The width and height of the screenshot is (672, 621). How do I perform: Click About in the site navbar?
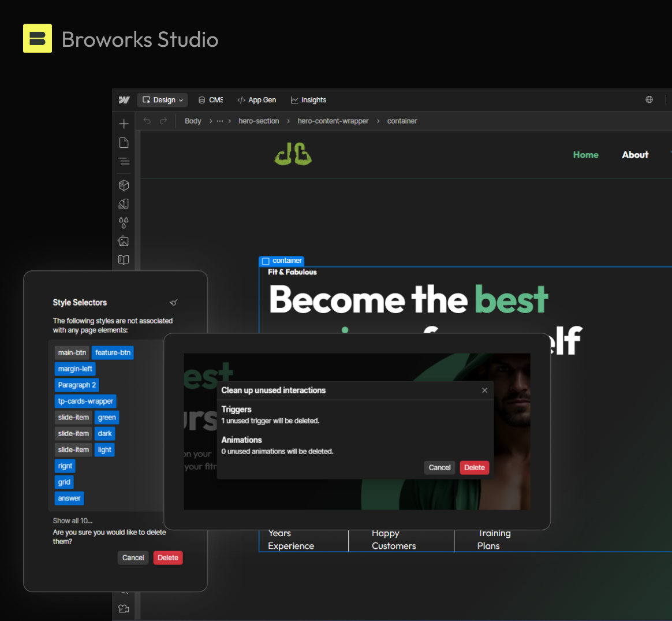tap(635, 155)
